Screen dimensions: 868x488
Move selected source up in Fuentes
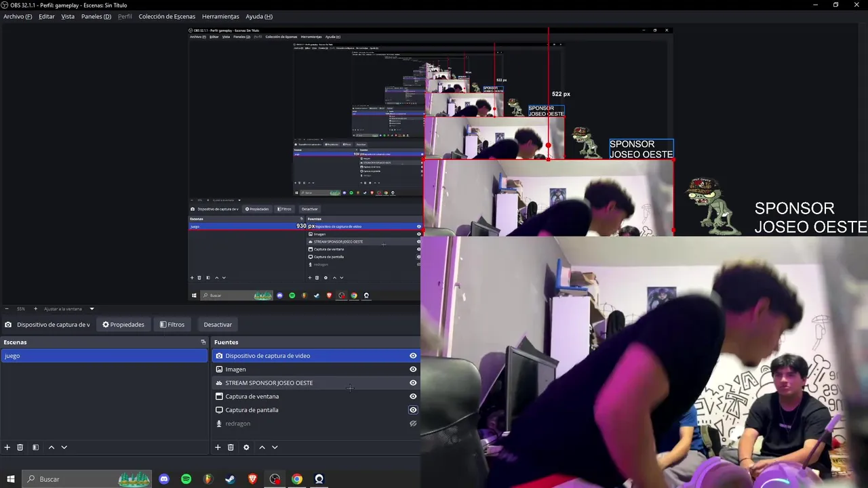pyautogui.click(x=262, y=447)
